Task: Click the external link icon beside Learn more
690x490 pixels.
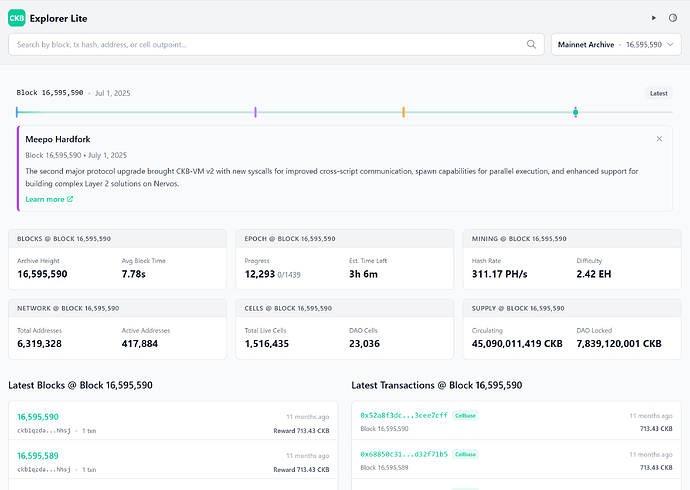Action: pos(70,199)
